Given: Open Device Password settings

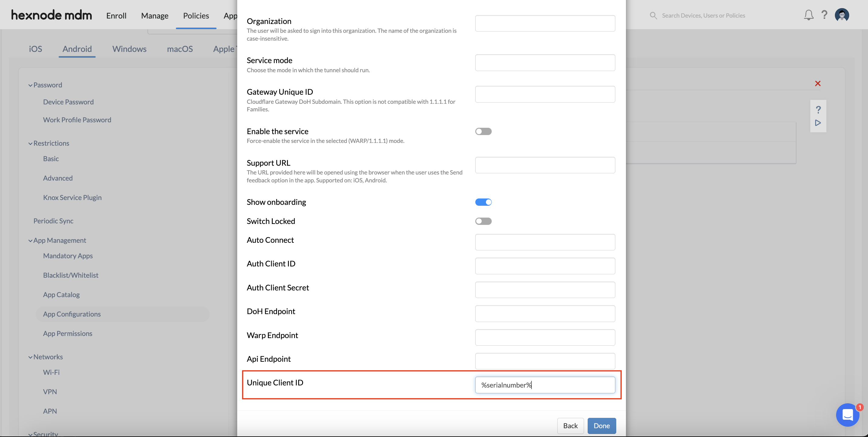Looking at the screenshot, I should coord(68,102).
